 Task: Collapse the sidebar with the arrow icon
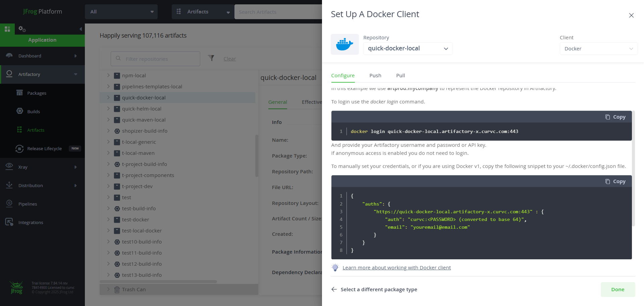[x=80, y=29]
